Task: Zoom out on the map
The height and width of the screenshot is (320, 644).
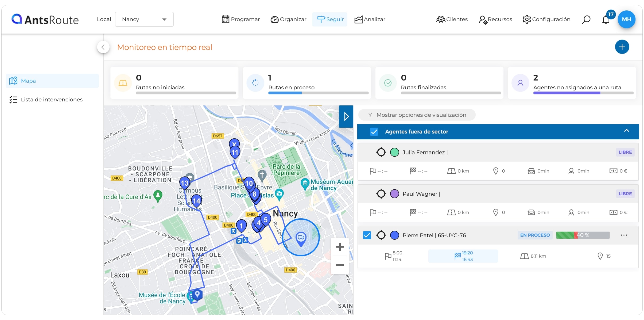Action: pos(340,265)
